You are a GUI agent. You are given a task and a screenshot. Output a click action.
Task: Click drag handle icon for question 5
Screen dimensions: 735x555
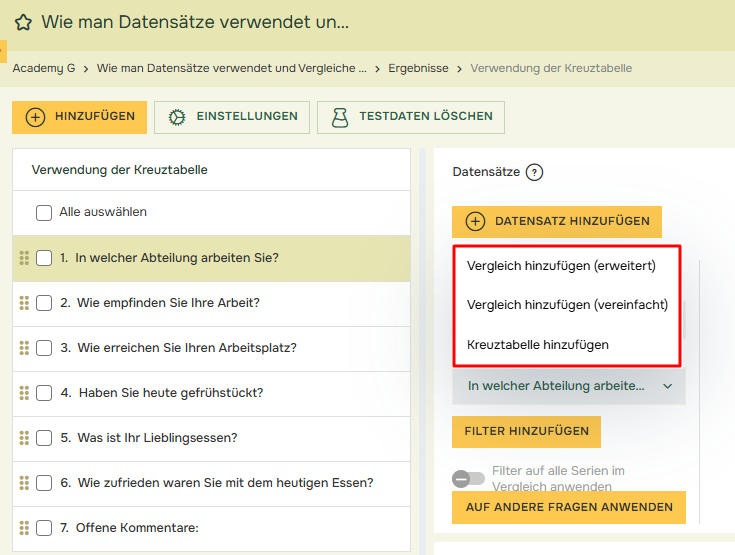[24, 438]
